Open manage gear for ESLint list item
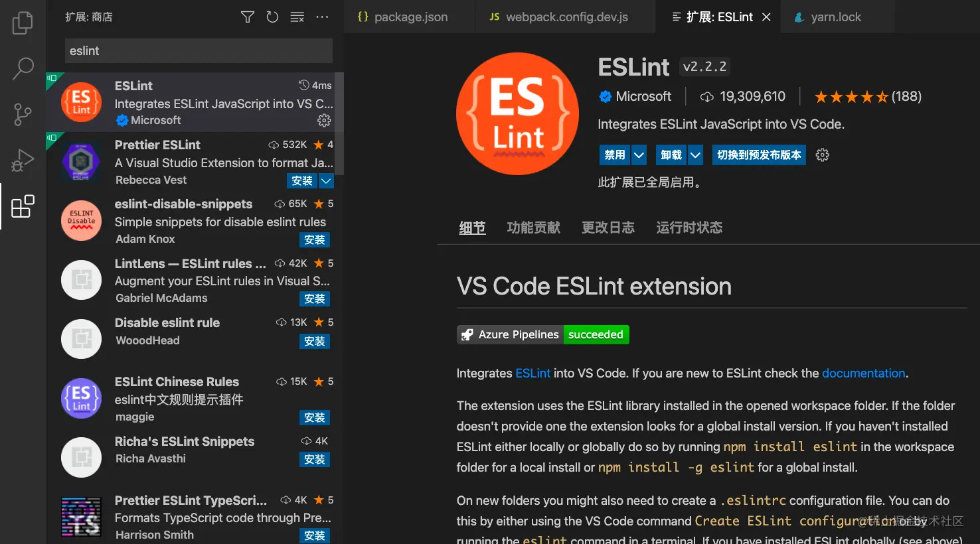Image resolution: width=980 pixels, height=544 pixels. pyautogui.click(x=324, y=120)
